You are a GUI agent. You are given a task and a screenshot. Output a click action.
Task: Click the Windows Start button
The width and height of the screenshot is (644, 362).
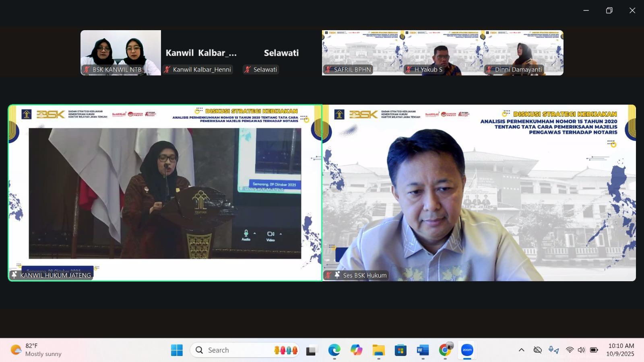pyautogui.click(x=177, y=350)
